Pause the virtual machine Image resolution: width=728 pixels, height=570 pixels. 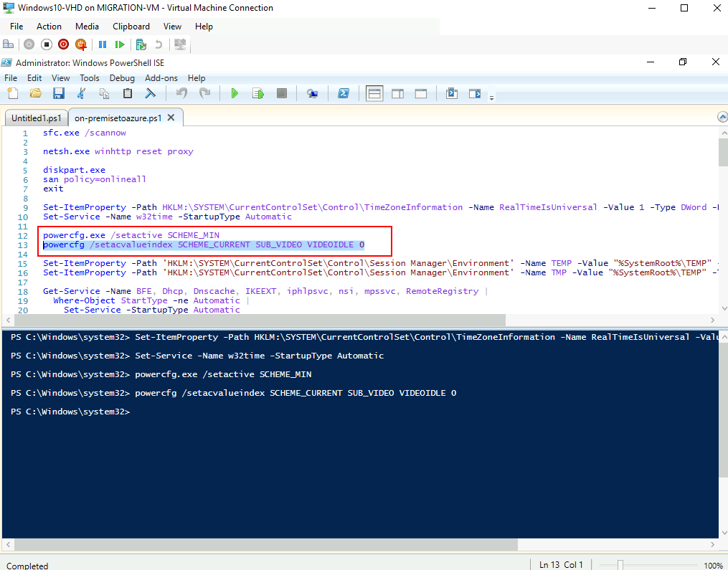(103, 44)
